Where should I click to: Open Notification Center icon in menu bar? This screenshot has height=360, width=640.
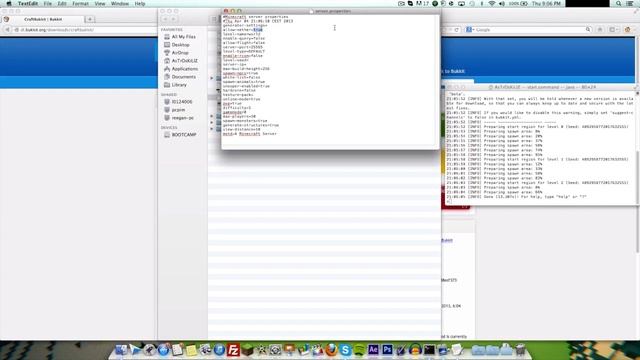point(630,4)
